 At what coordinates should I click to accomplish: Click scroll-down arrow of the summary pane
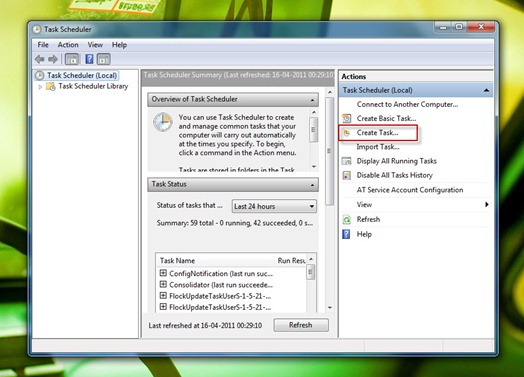click(x=330, y=307)
